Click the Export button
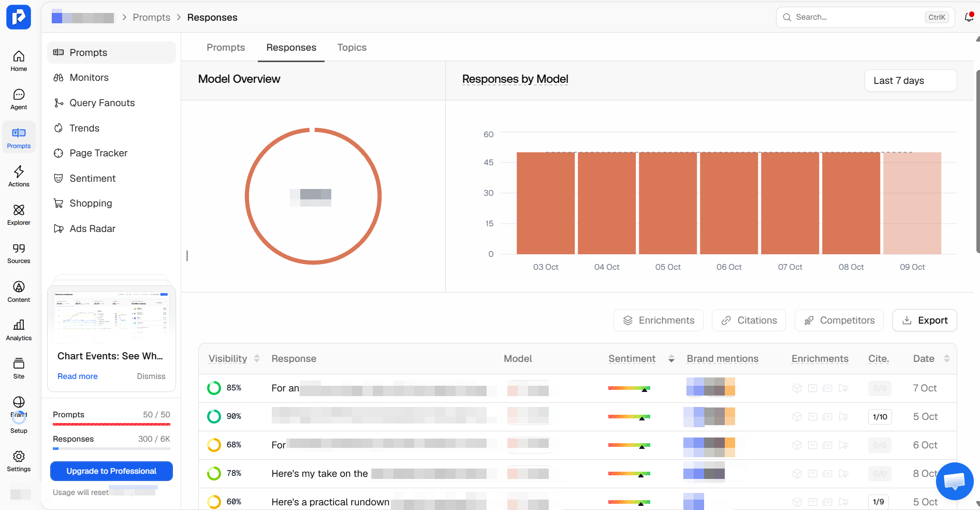The height and width of the screenshot is (510, 980). (925, 320)
